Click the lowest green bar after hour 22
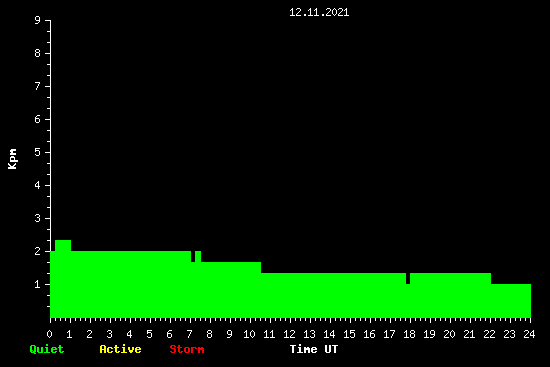This screenshot has height=367, width=550. [511, 301]
